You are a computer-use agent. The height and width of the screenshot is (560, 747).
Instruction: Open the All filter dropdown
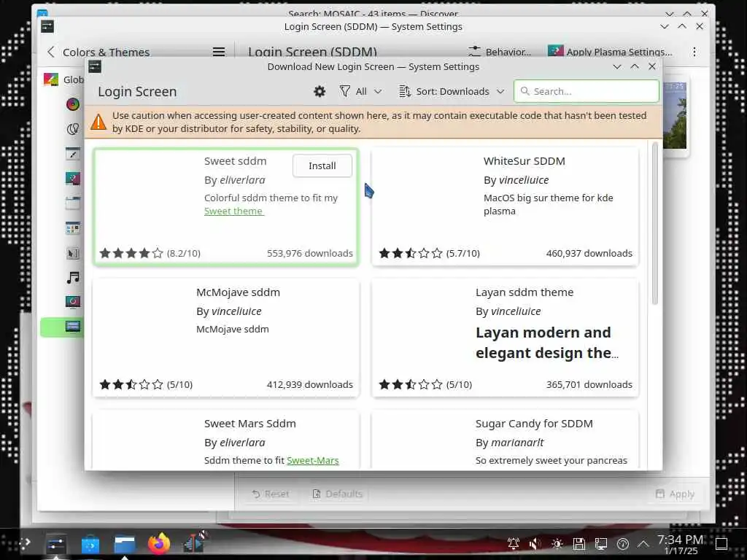click(360, 91)
